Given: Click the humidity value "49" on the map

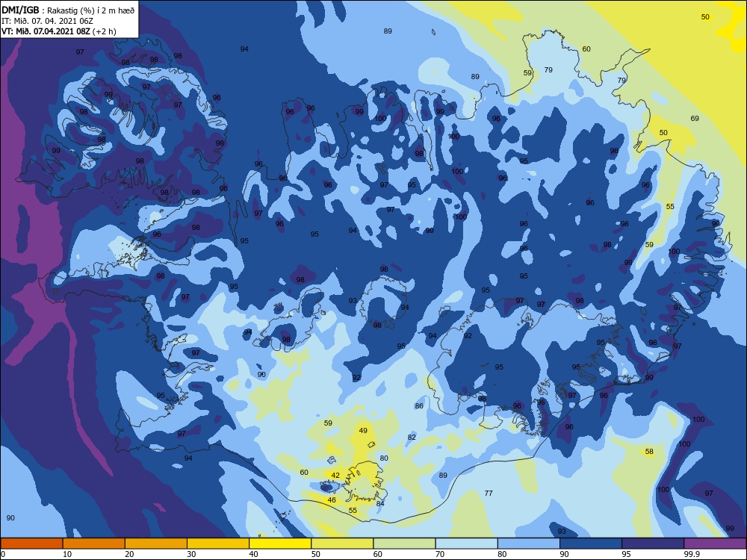Looking at the screenshot, I should coord(363,431).
